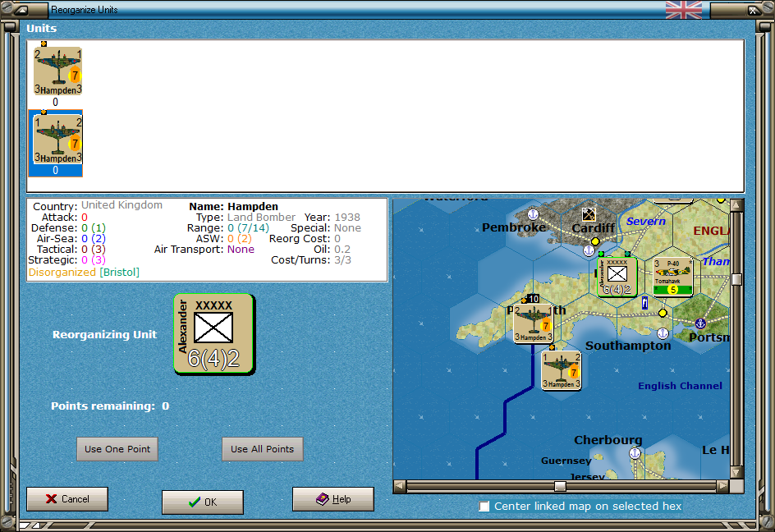Click the horizontal map scrollbar thumb
The height and width of the screenshot is (532, 775).
(x=560, y=487)
